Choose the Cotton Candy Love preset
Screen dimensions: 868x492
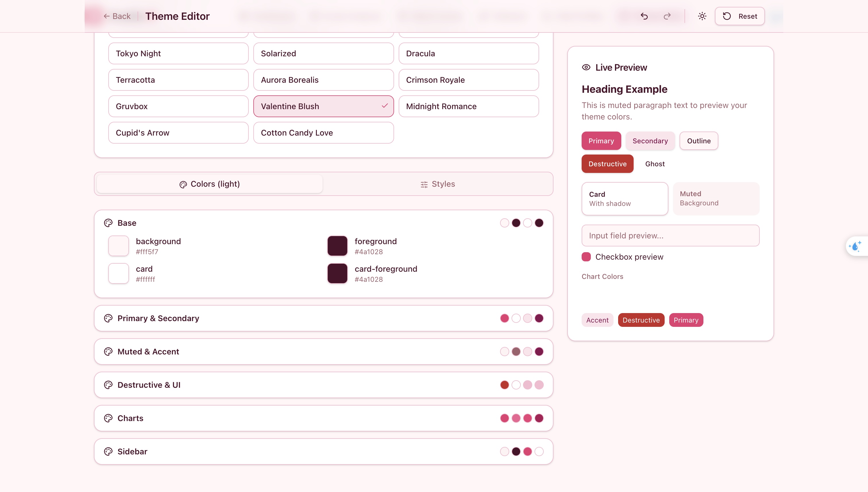(x=323, y=133)
